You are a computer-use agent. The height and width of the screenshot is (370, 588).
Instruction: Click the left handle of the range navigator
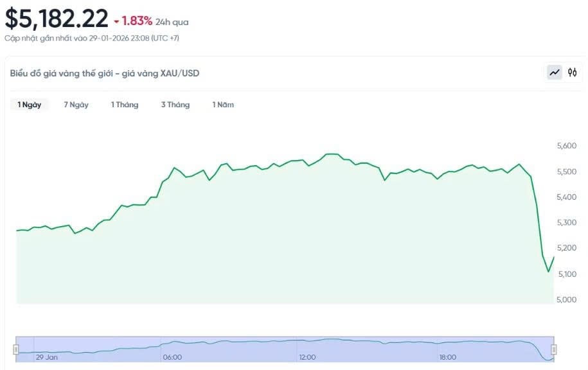pyautogui.click(x=16, y=349)
